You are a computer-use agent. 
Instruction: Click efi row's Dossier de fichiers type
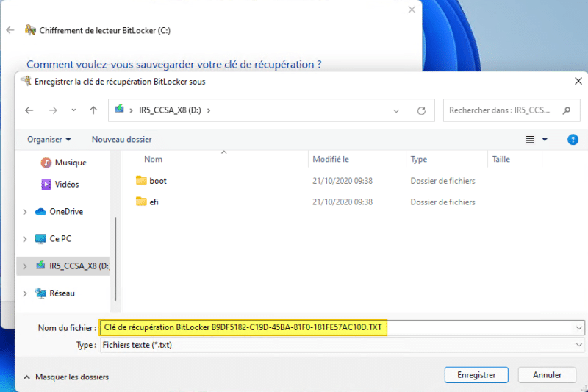442,202
